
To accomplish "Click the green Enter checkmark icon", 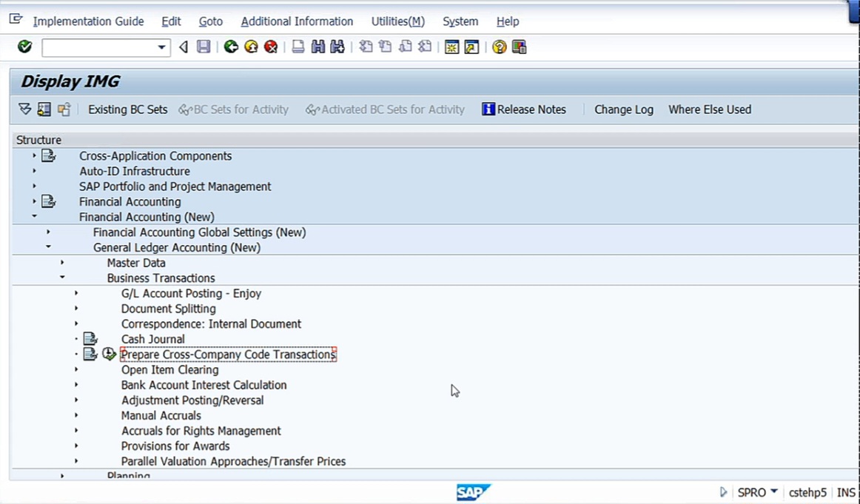I will (x=24, y=47).
